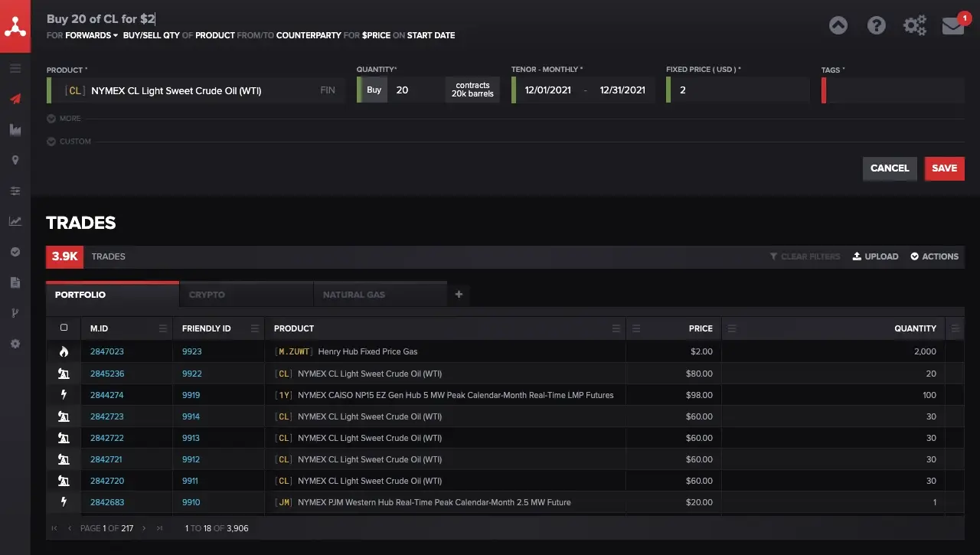Click UPLOAD trades

(x=875, y=256)
